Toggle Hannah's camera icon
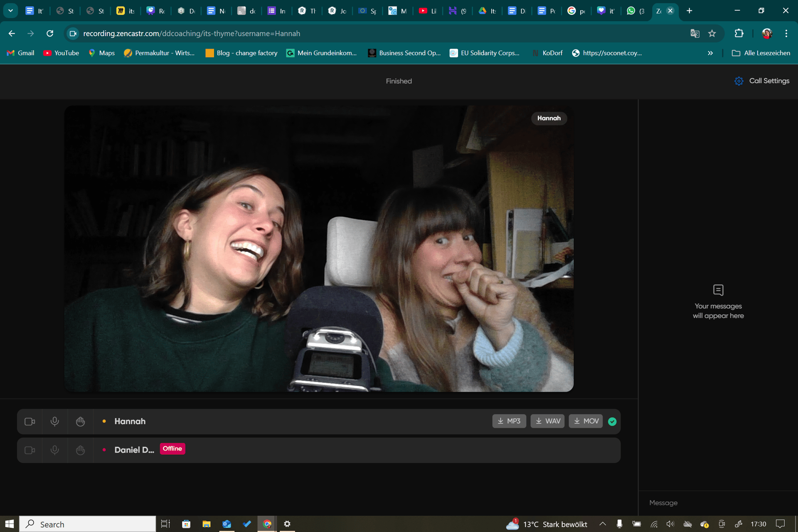The height and width of the screenshot is (532, 798). (x=30, y=421)
